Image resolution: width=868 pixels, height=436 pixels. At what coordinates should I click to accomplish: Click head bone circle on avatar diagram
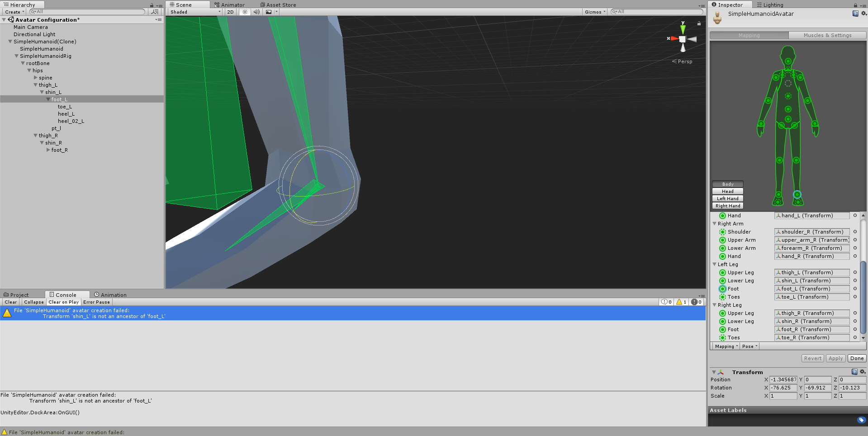[788, 61]
